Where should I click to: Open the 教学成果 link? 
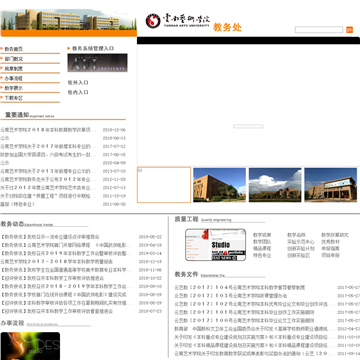(262, 235)
